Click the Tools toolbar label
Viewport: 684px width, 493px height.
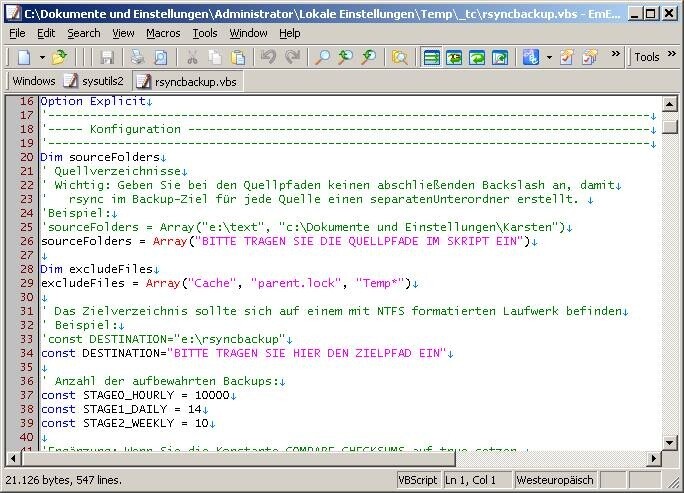point(646,57)
